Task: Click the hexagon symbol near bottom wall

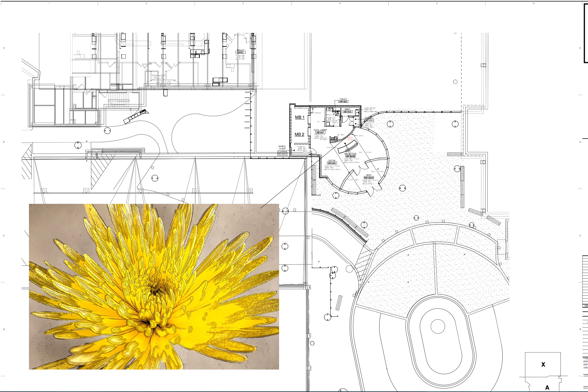Action: click(x=312, y=343)
